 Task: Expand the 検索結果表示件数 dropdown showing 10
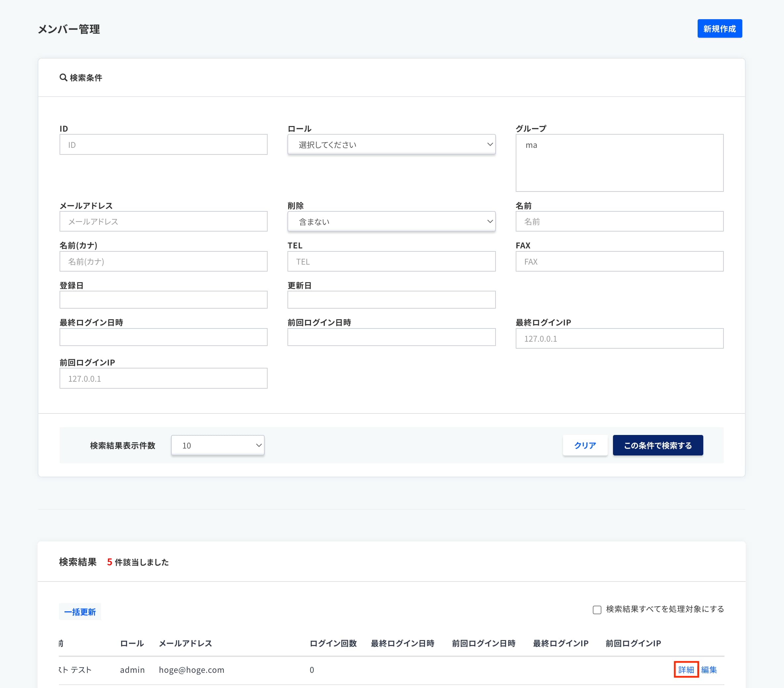(x=217, y=445)
